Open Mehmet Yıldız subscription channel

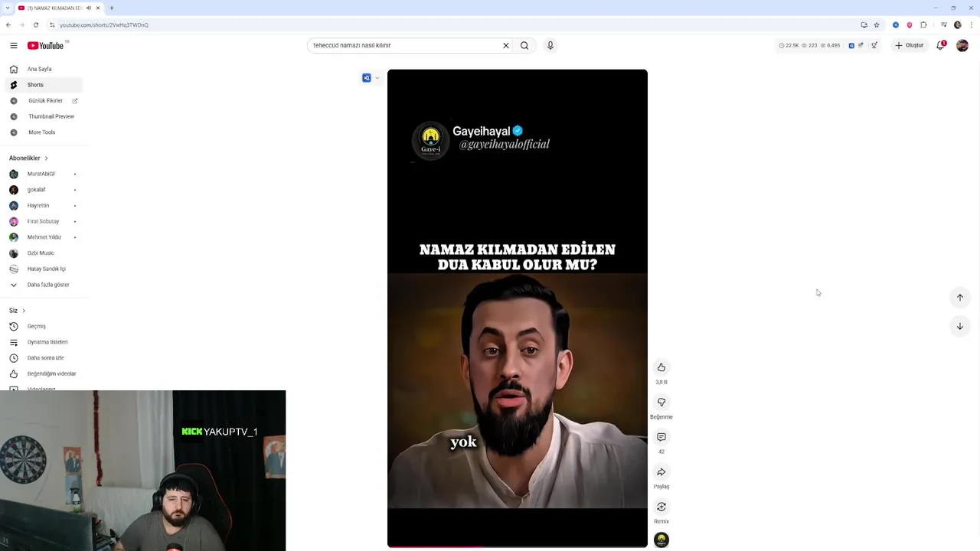[x=43, y=237]
